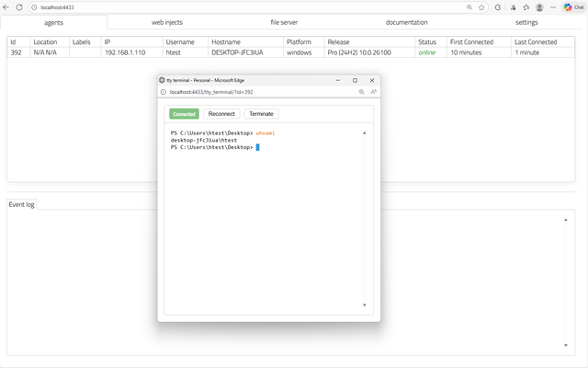Sort agents table by Id column

click(x=18, y=41)
